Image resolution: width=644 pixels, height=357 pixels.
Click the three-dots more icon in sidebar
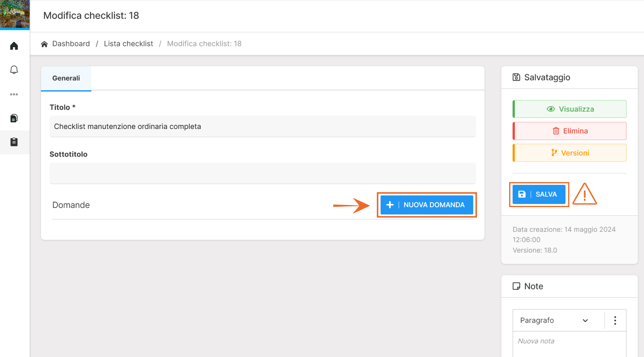coord(14,94)
